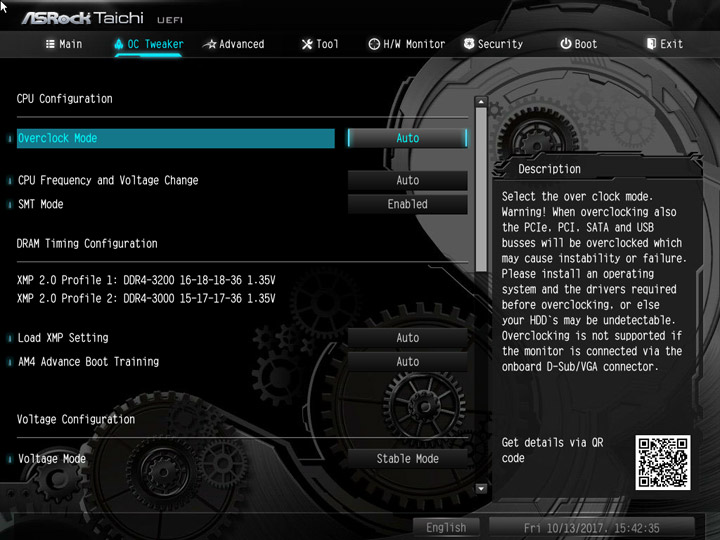Image resolution: width=720 pixels, height=540 pixels.
Task: Click the Advanced star icon
Action: 210,44
